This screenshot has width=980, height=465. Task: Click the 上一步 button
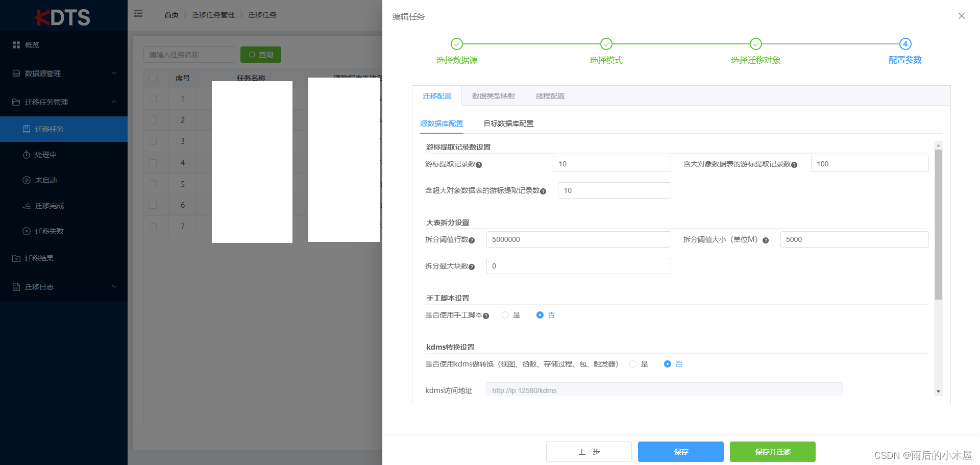tap(589, 452)
